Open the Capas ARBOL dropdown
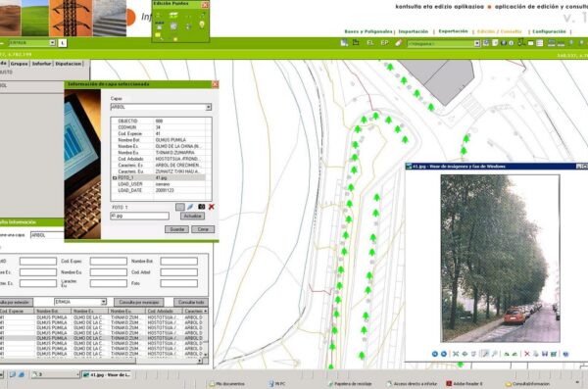The height and width of the screenshot is (389, 588). coord(208,107)
